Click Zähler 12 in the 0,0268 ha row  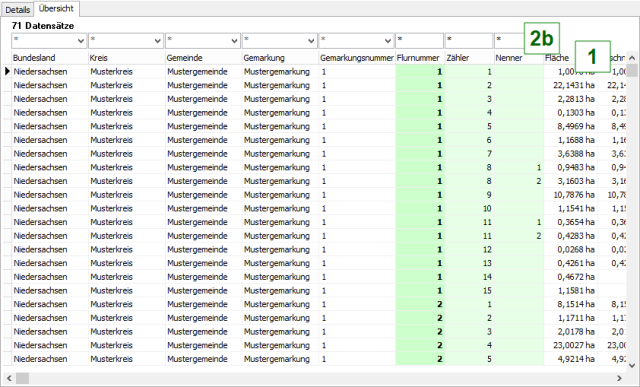[x=469, y=249]
